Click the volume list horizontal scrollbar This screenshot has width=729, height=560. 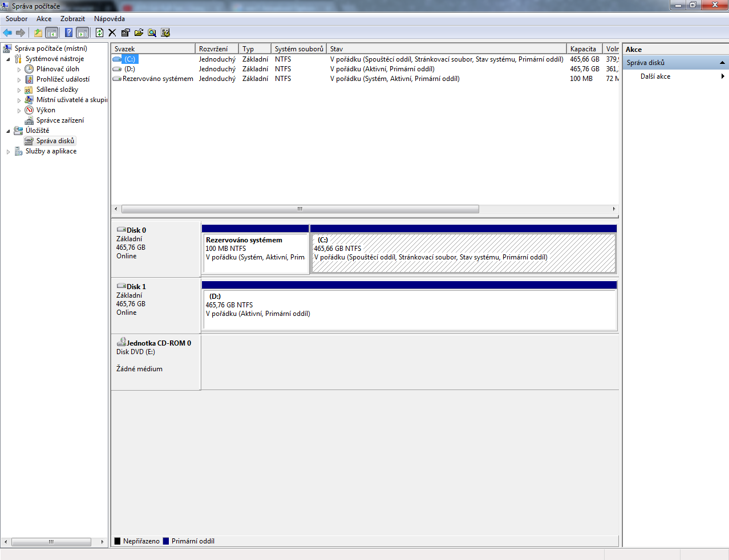click(300, 209)
